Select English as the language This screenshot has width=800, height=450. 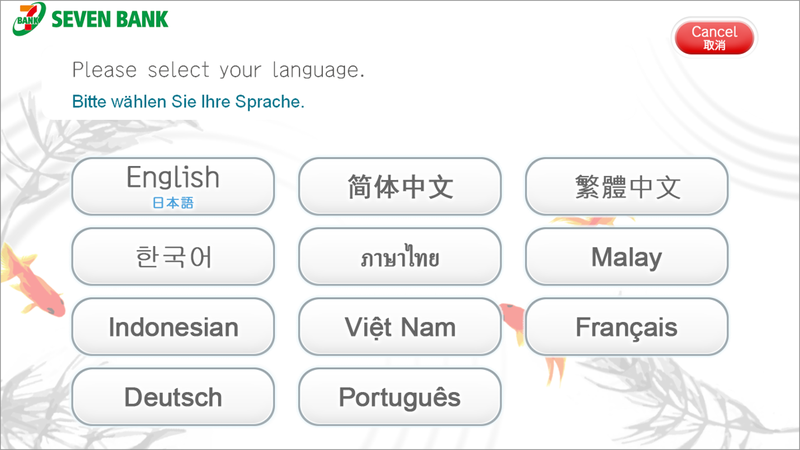[x=173, y=186]
